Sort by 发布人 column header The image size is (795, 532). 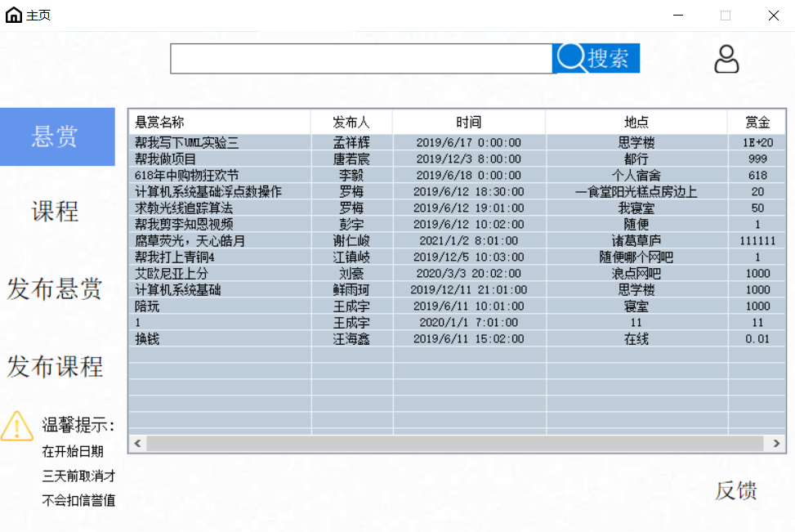click(351, 122)
